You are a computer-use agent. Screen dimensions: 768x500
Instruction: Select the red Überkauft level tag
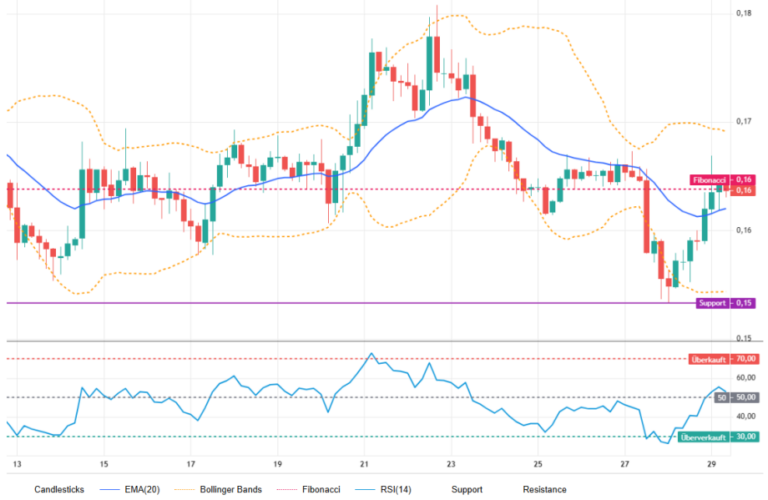click(x=709, y=359)
